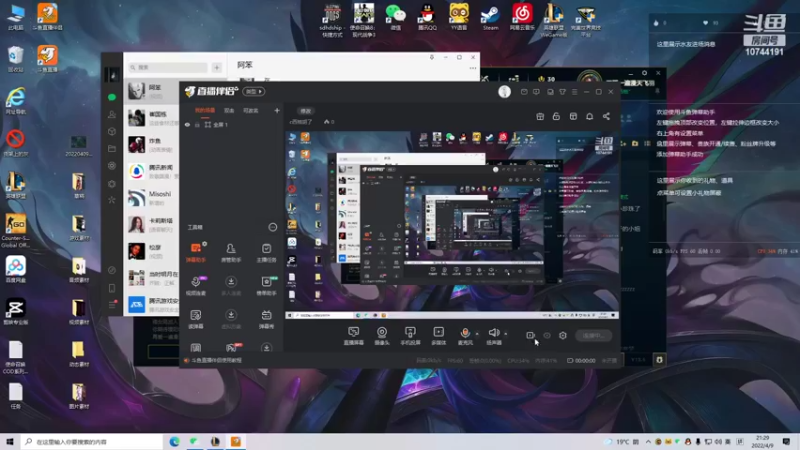Toggle lock on 全屏 1 source
This screenshot has width=800, height=450.
coord(197,124)
